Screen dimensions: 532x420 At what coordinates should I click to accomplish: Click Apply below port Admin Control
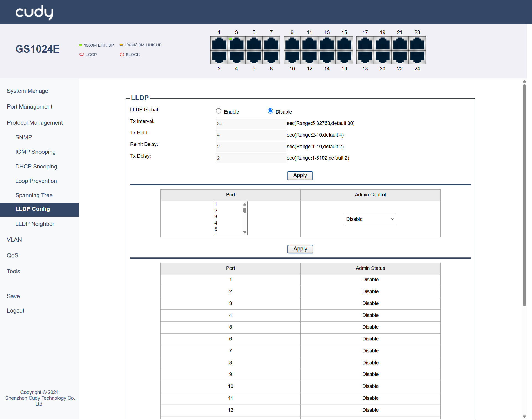click(300, 249)
